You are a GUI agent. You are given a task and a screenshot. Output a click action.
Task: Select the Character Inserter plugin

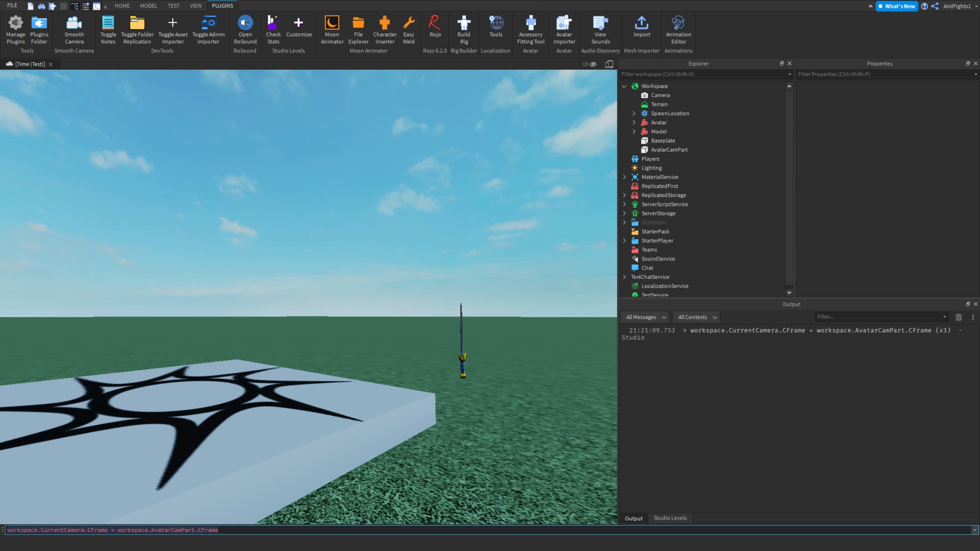384,29
